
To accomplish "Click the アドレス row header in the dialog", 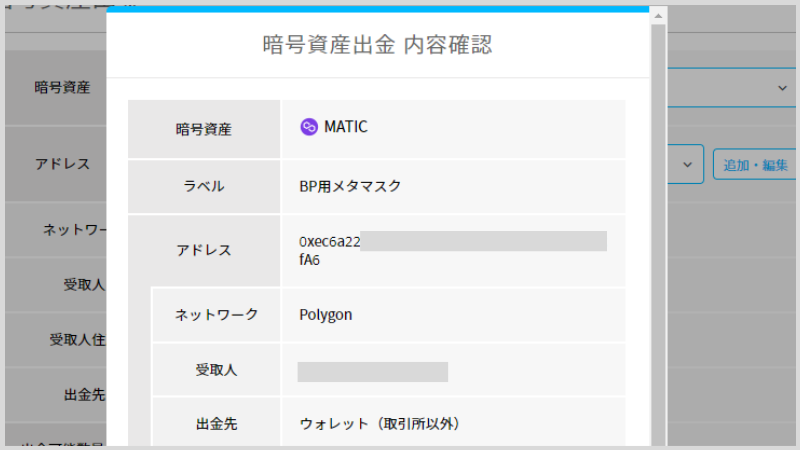I will (204, 250).
